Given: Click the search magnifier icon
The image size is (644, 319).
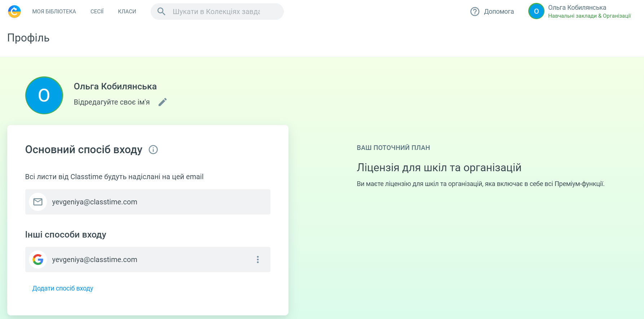Looking at the screenshot, I should coord(162,12).
